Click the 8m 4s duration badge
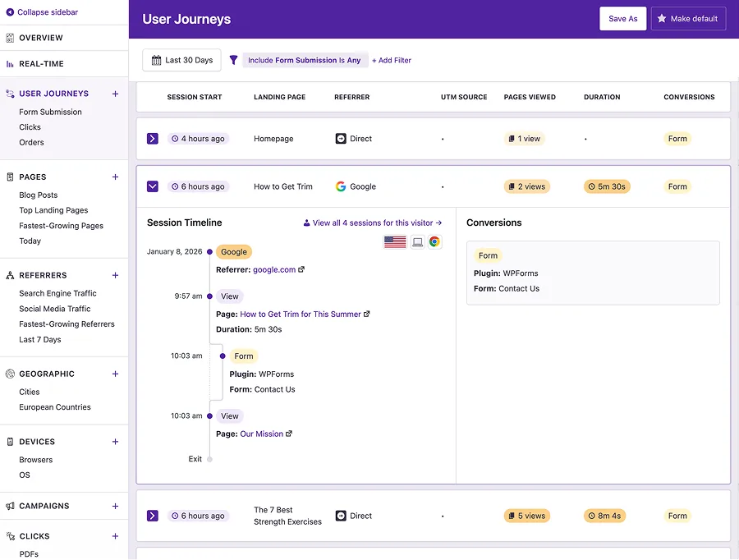The width and height of the screenshot is (739, 560). [604, 516]
